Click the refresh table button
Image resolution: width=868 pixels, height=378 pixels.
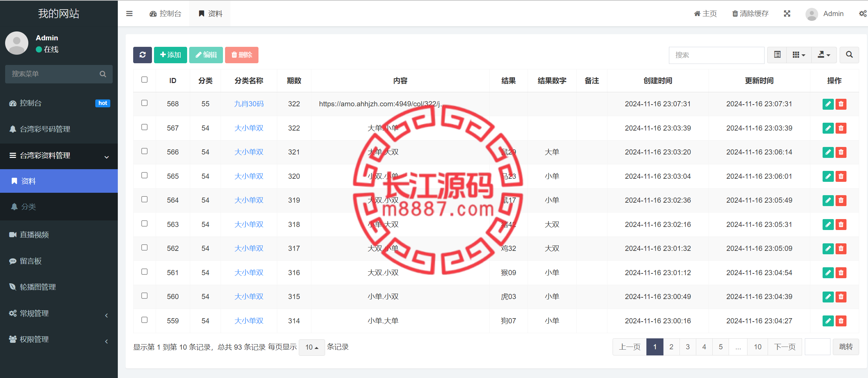tap(142, 55)
